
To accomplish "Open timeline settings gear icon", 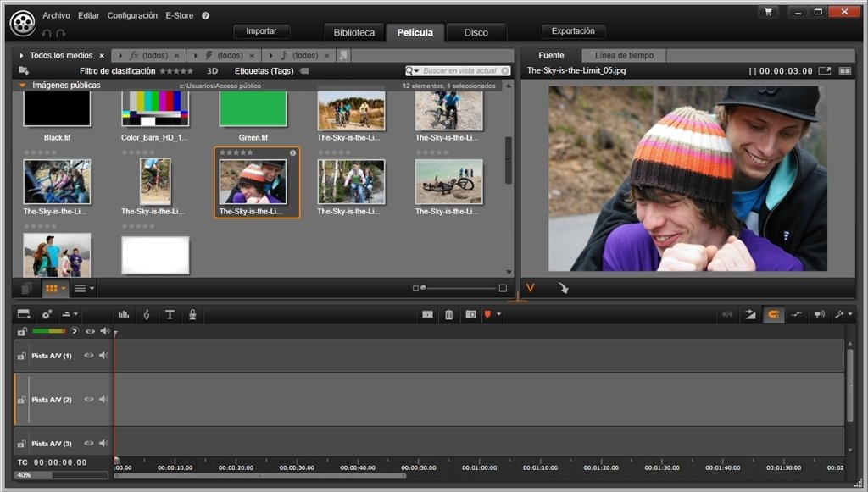I will coord(47,314).
